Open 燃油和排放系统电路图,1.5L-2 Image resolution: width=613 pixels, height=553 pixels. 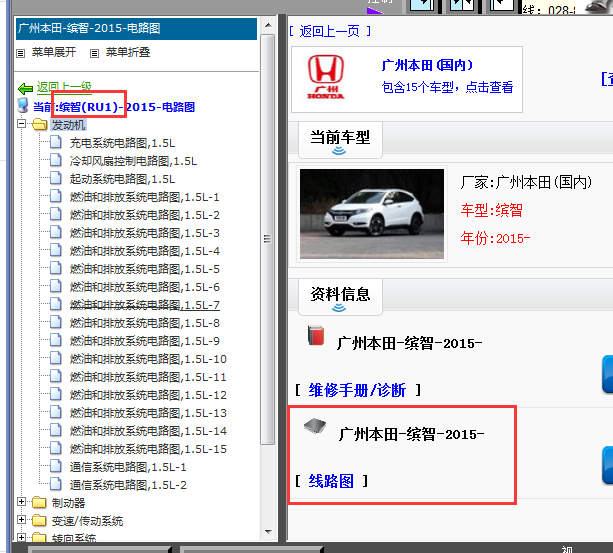tap(145, 215)
